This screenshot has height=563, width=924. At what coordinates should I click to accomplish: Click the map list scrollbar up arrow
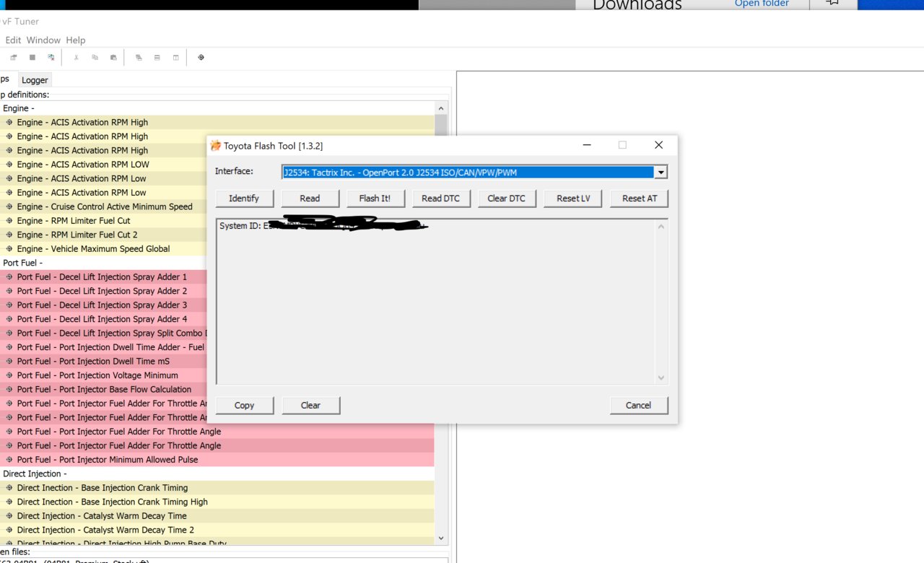[x=441, y=108]
